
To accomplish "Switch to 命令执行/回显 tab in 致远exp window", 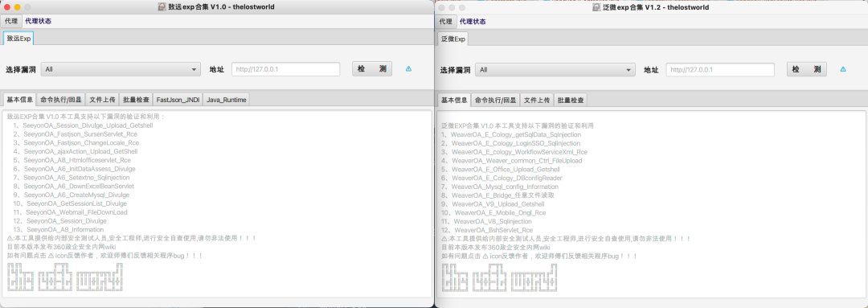I will pyautogui.click(x=61, y=100).
